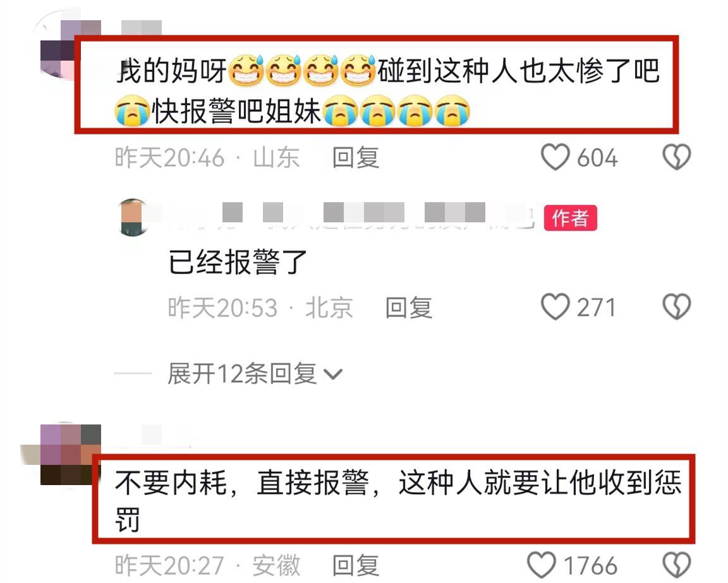The height and width of the screenshot is (583, 728).
Task: Reply to the Shandong comment
Action: (x=356, y=158)
